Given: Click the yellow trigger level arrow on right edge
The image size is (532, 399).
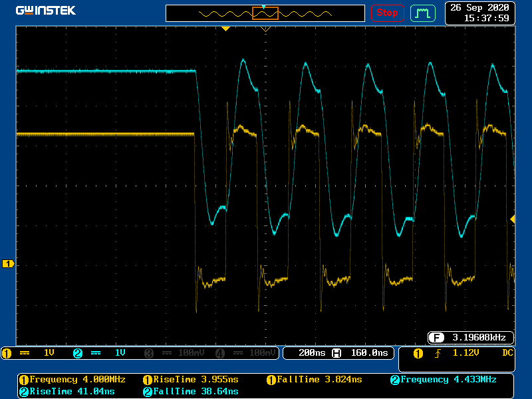Looking at the screenshot, I should coord(512,219).
